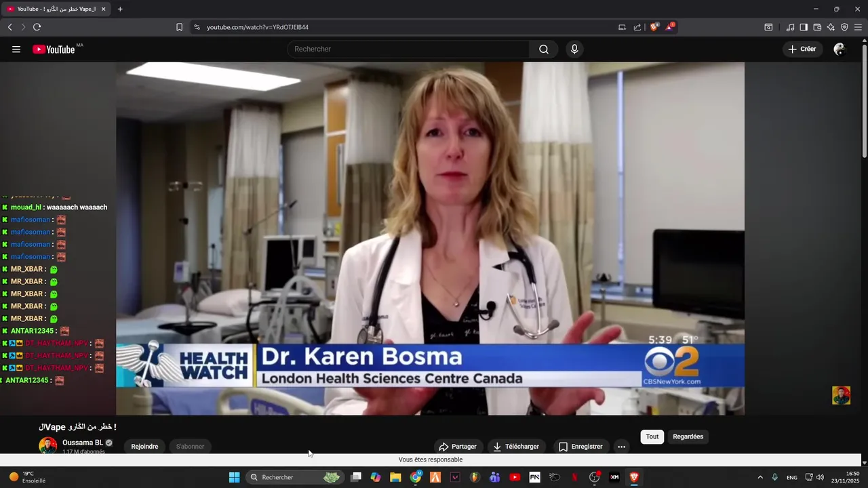Click the Arabic Vape video title

tap(77, 427)
